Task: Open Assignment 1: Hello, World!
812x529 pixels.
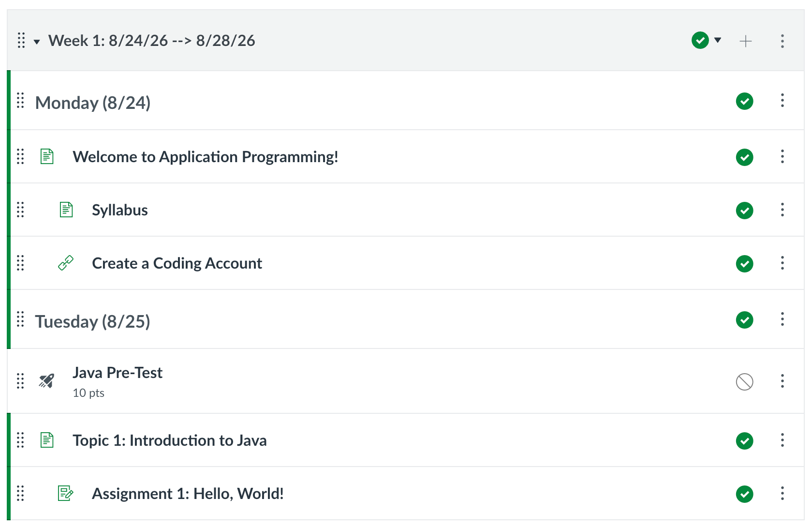Action: tap(188, 494)
